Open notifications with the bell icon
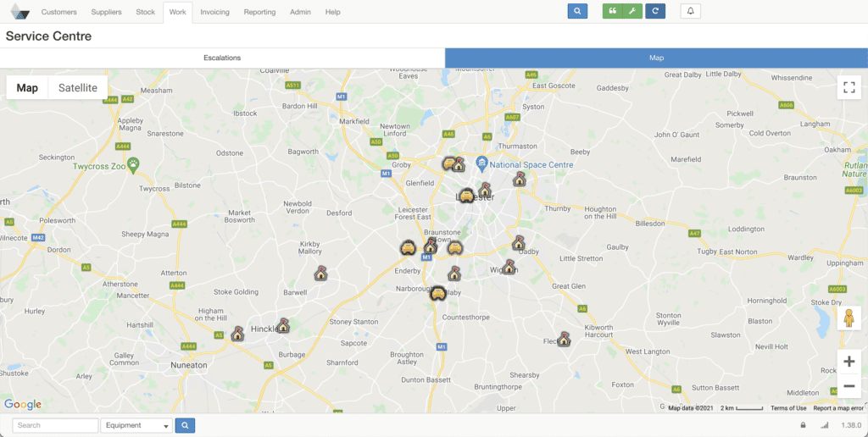This screenshot has height=437, width=868. [690, 11]
